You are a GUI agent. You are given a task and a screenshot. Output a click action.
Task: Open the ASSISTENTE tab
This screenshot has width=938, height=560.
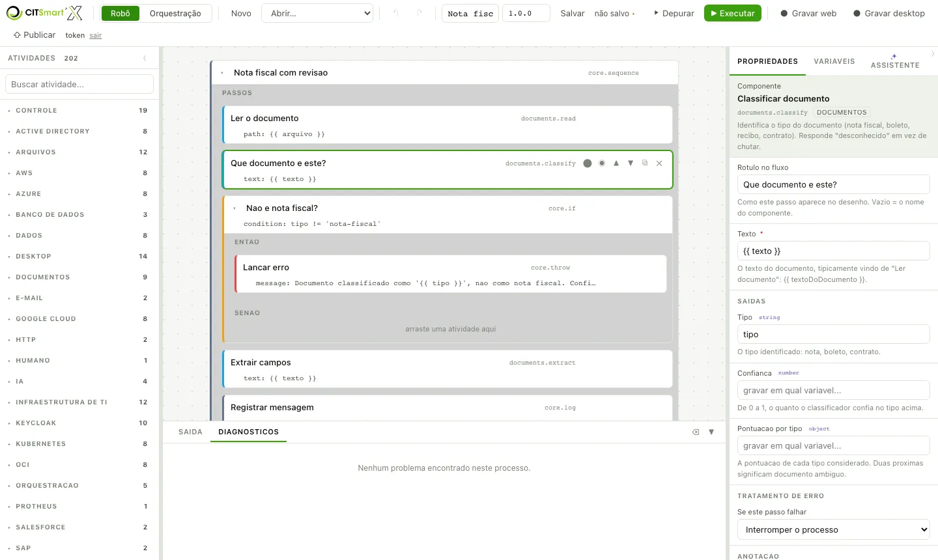(895, 61)
